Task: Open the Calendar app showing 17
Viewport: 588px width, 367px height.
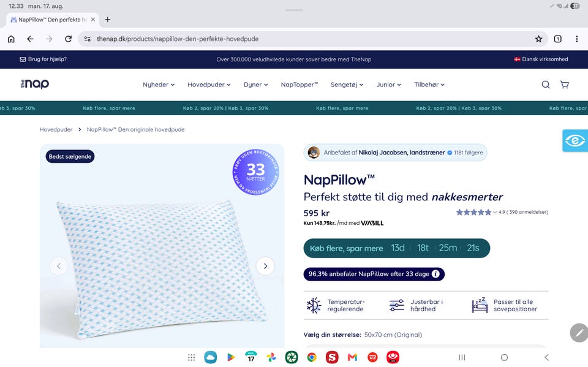Action: [x=251, y=357]
